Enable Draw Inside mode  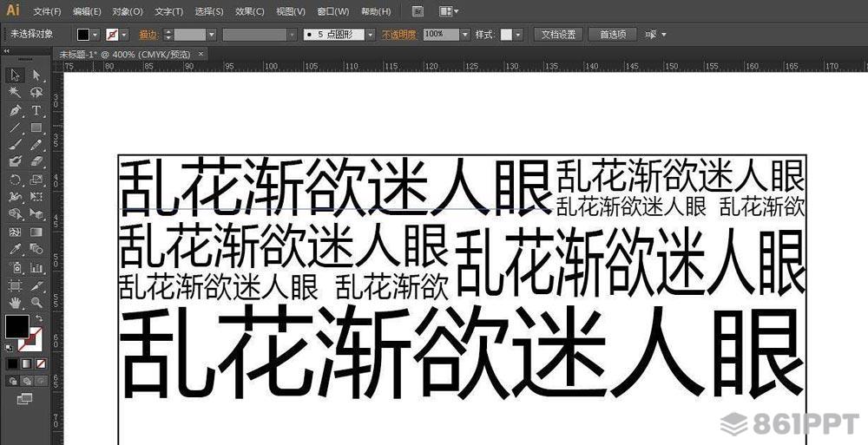pos(41,381)
